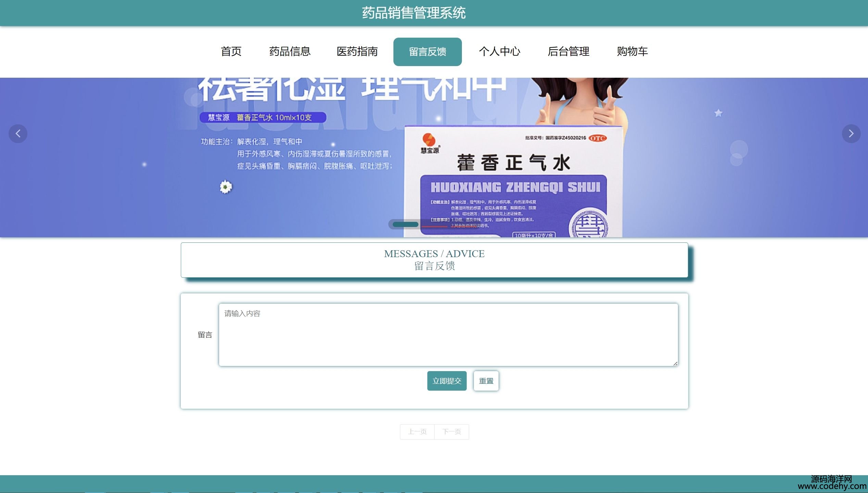Click the 留言 field label
Viewport: 868px width, 493px height.
point(205,335)
